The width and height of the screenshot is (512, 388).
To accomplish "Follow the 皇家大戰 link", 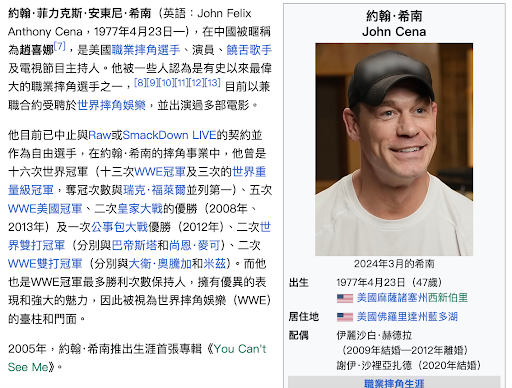I will click(140, 209).
